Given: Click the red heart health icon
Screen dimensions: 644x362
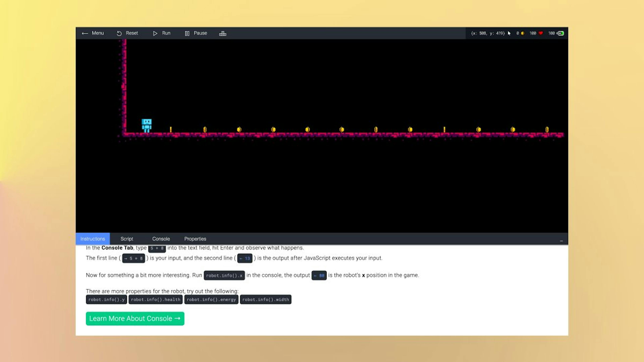Looking at the screenshot, I should tap(541, 33).
